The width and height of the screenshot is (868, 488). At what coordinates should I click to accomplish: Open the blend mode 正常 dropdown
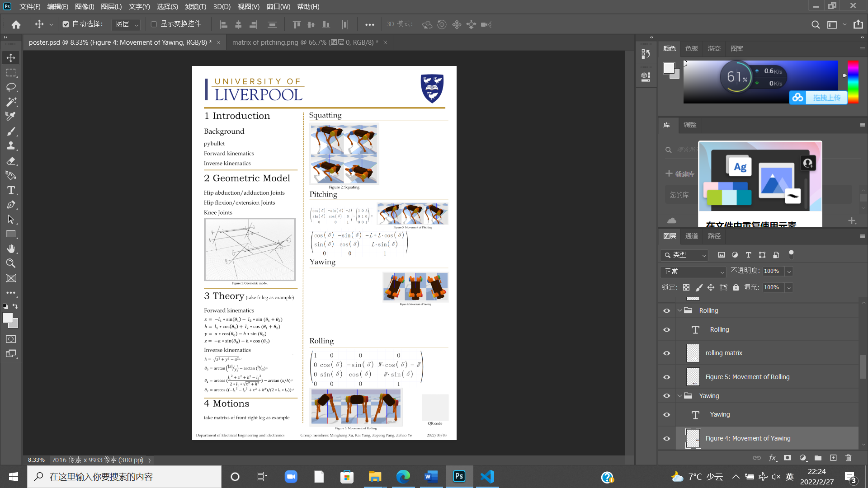pyautogui.click(x=693, y=272)
